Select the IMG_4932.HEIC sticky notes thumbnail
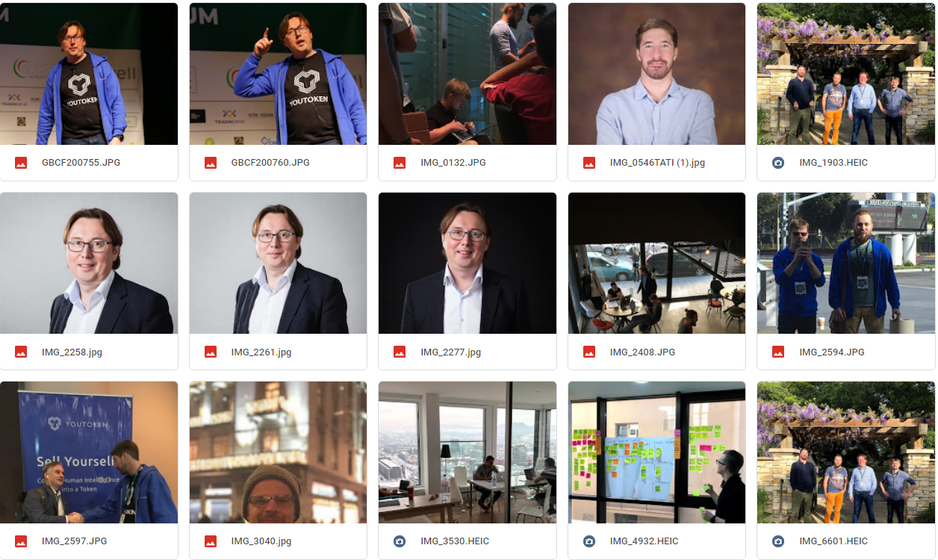The height and width of the screenshot is (560, 938). coord(657,452)
